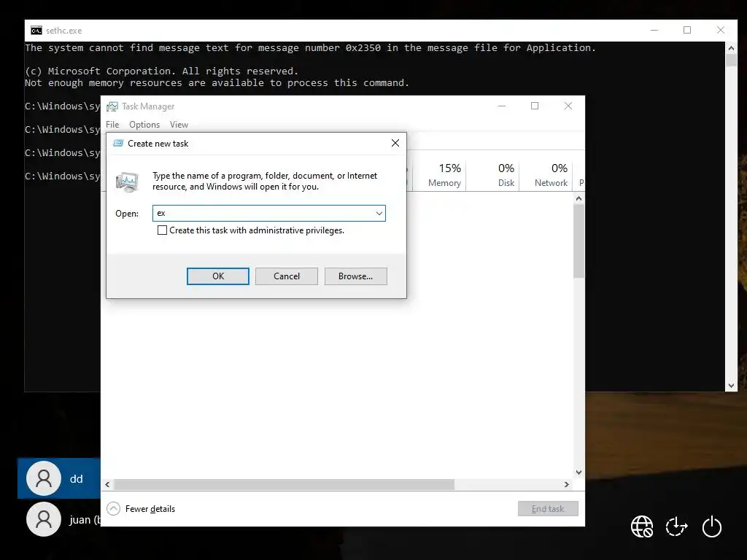
Task: Maximize the sethc.exe command prompt window
Action: point(687,30)
